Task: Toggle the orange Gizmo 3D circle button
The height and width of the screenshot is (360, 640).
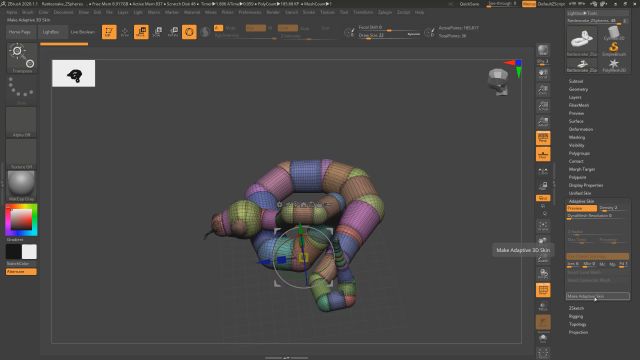Action: tap(189, 32)
